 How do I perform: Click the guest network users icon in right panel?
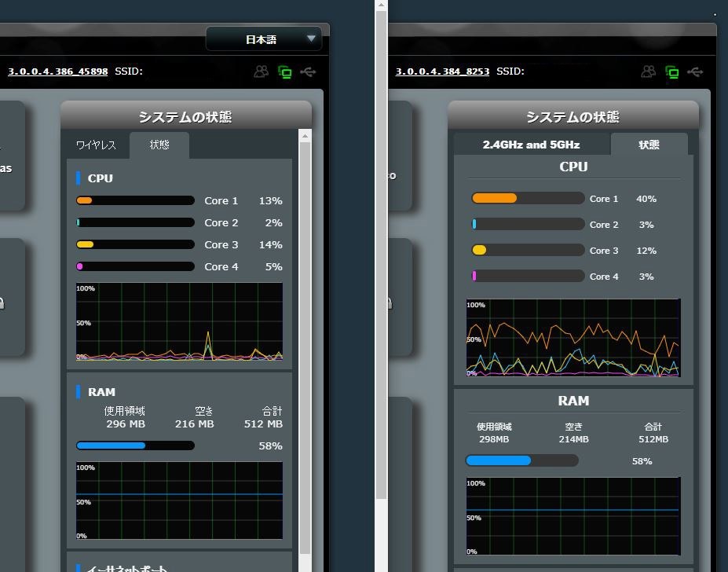pos(649,71)
